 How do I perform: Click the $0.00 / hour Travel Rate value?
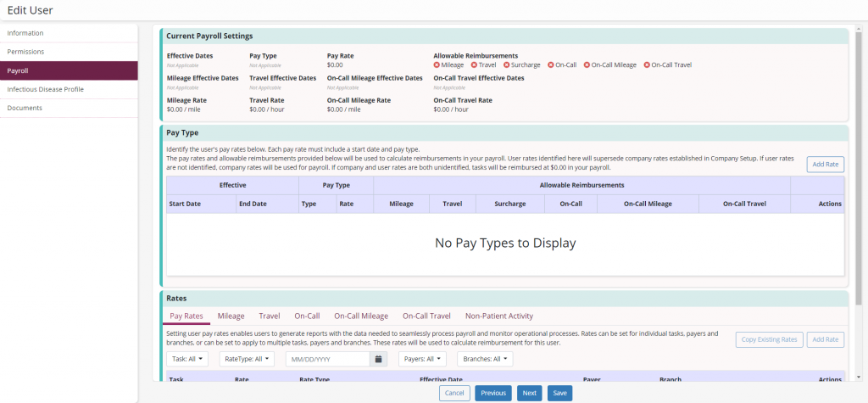[267, 109]
